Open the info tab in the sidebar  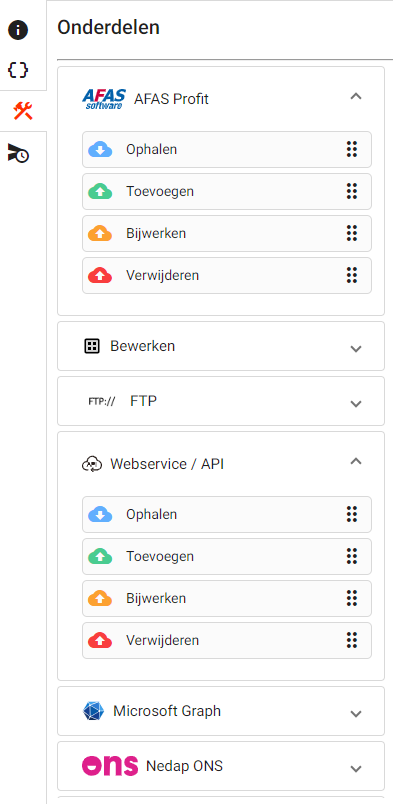coord(18,30)
